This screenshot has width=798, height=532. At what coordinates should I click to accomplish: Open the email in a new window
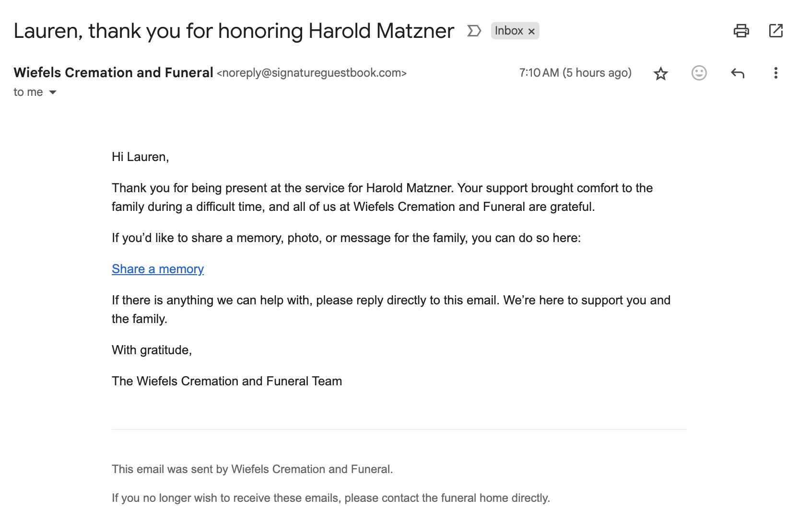(x=775, y=31)
